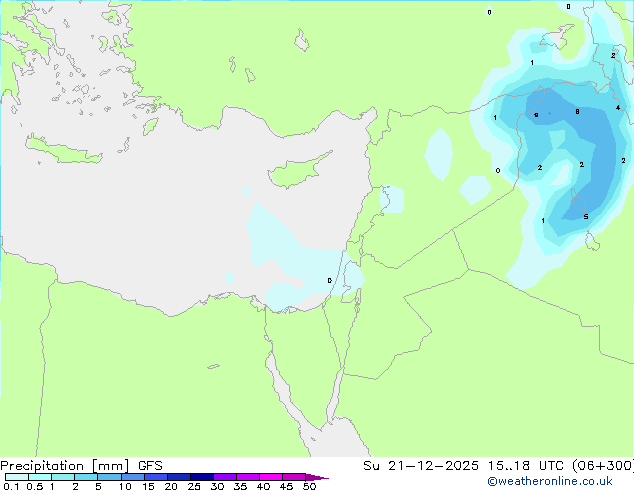Select the 5–10 mm legend color box
The width and height of the screenshot is (634, 490).
click(x=109, y=477)
